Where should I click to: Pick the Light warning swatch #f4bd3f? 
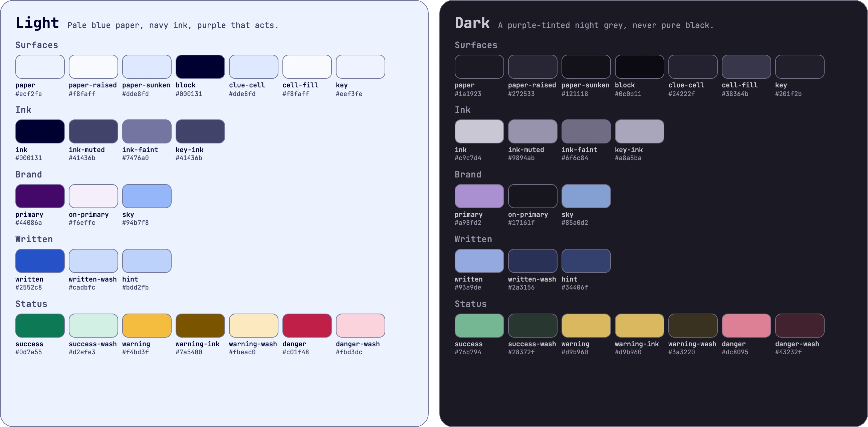pyautogui.click(x=147, y=325)
